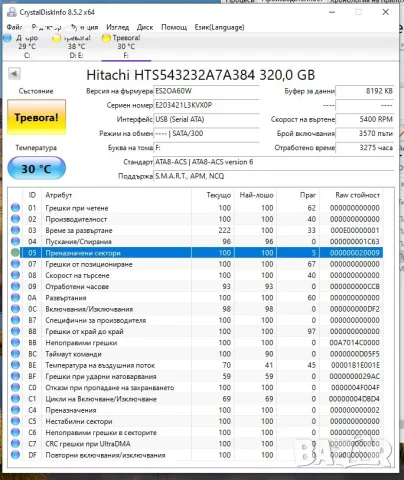Click raw value 000E00000001 in row 03
The width and height of the screenshot is (404, 480).
pos(355,230)
